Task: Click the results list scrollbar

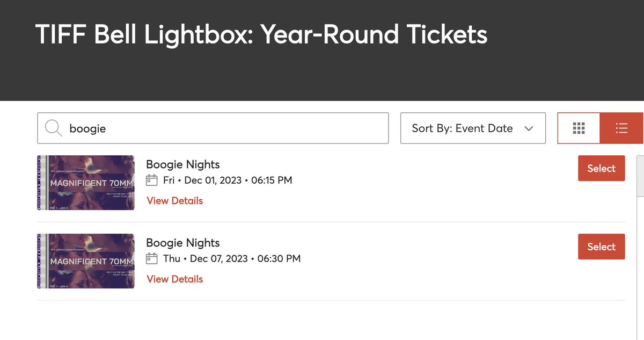Action: (640, 177)
